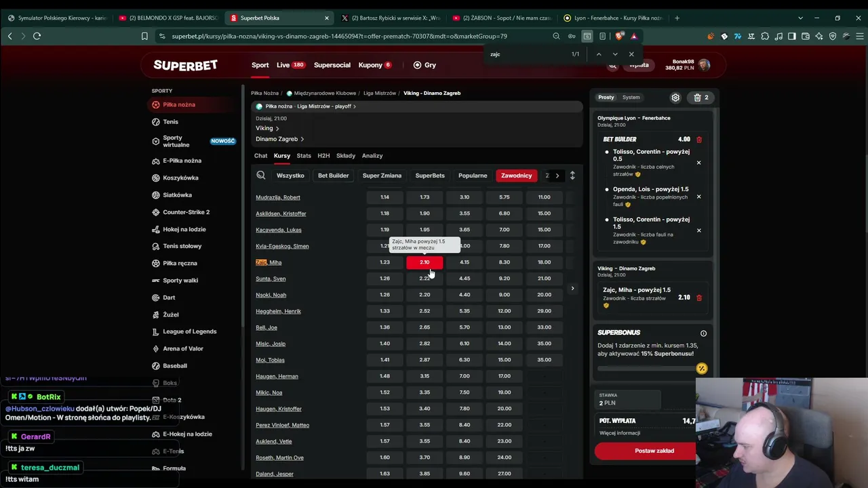Screen dimensions: 868x488
Task: Click the browser address bar URL
Action: tap(339, 36)
